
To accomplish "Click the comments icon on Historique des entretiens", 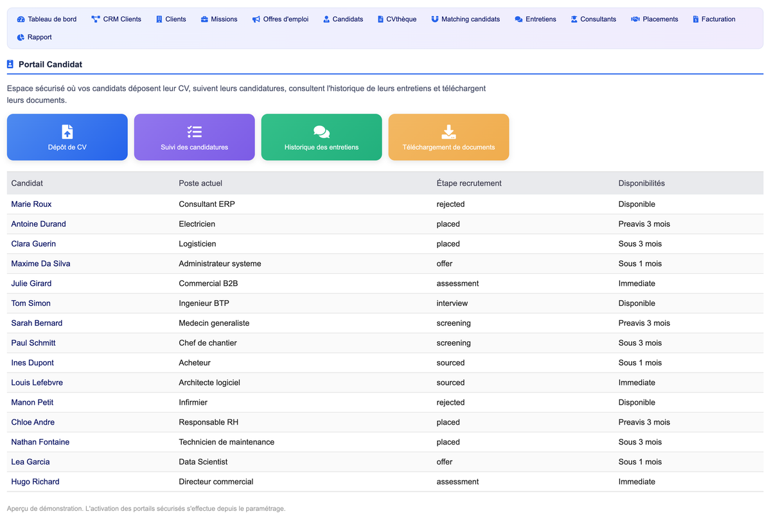I will point(322,132).
